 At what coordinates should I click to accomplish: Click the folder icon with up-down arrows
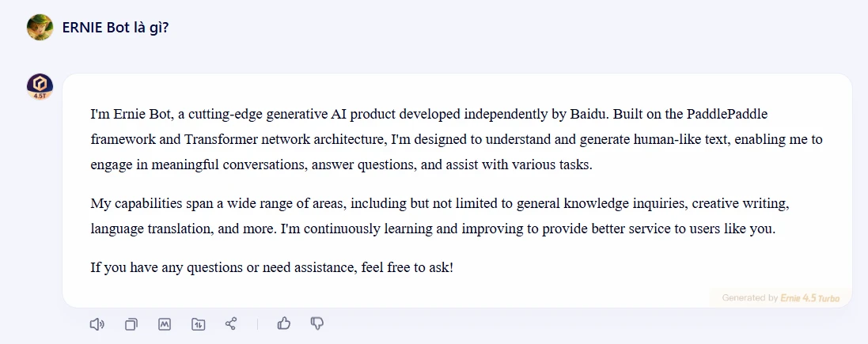tap(198, 324)
